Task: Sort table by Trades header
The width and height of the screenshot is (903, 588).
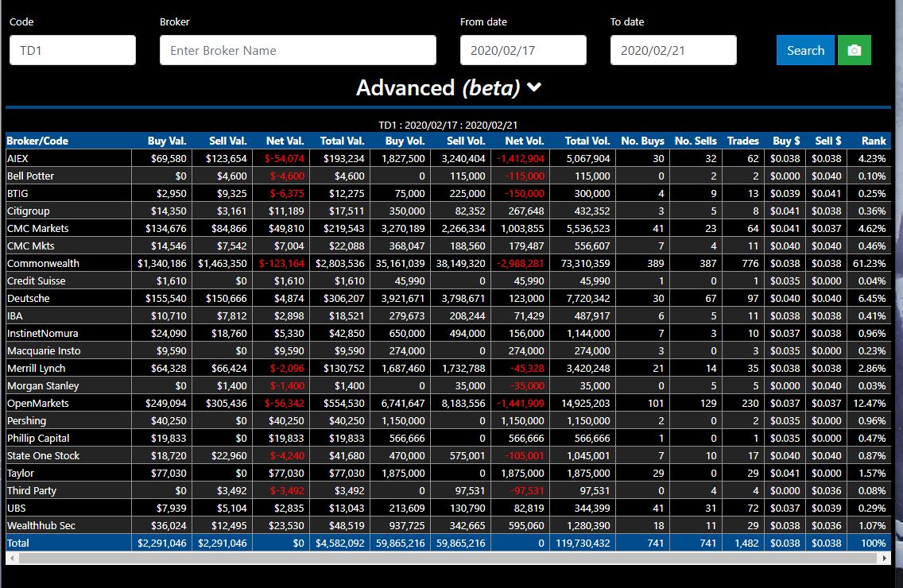Action: 743,141
